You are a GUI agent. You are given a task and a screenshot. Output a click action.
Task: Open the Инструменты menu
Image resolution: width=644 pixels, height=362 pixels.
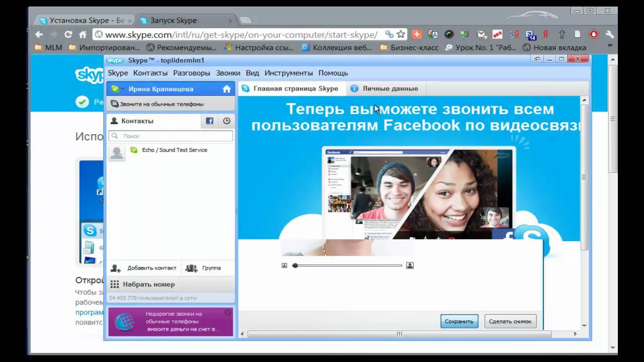click(x=289, y=73)
